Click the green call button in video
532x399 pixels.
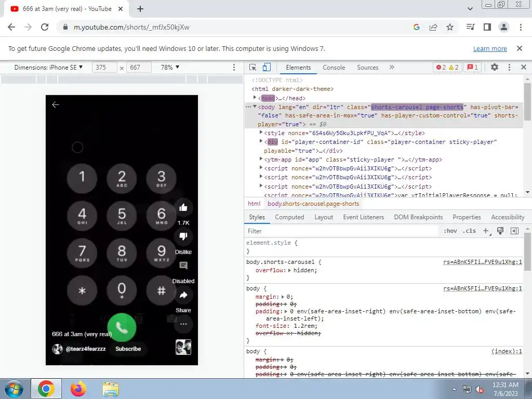(x=122, y=327)
